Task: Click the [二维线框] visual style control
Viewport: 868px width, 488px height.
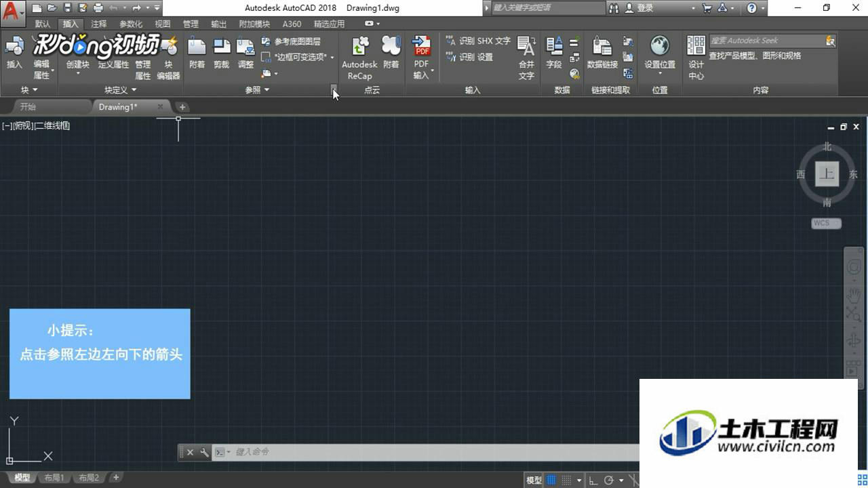Action: point(52,125)
